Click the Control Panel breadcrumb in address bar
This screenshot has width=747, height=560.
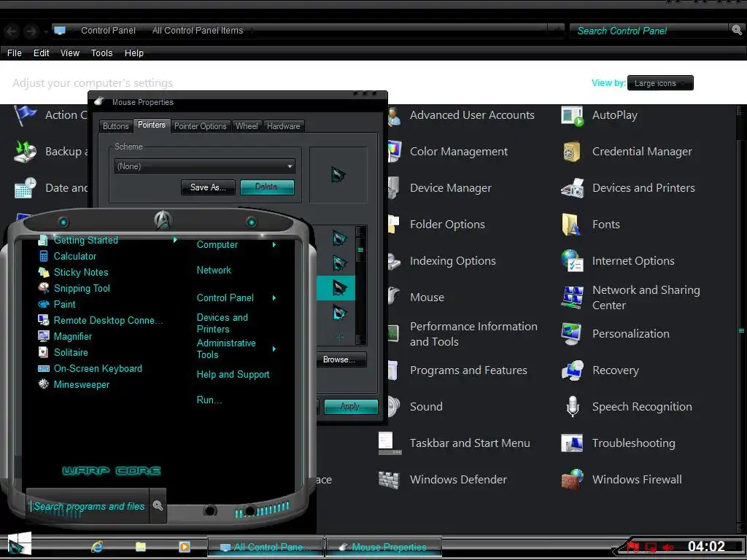coord(108,31)
